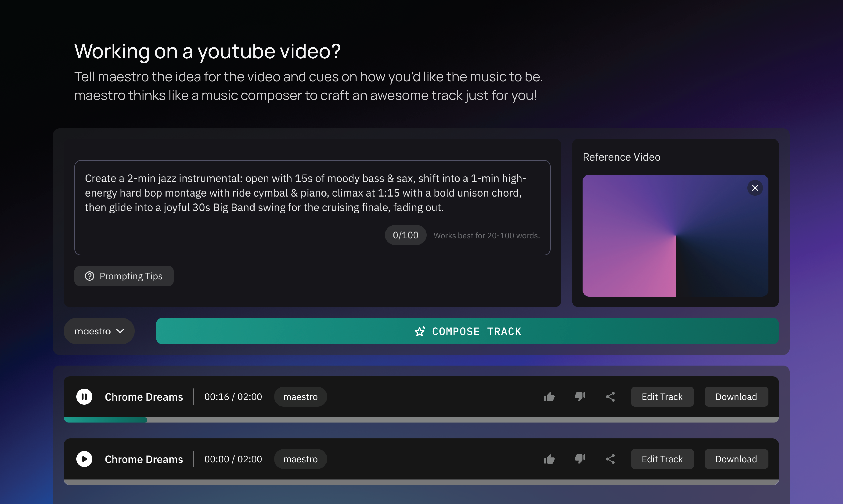Screen dimensions: 843x504
Task: Thumbs down the second Chrome Dreams track
Action: (x=580, y=459)
